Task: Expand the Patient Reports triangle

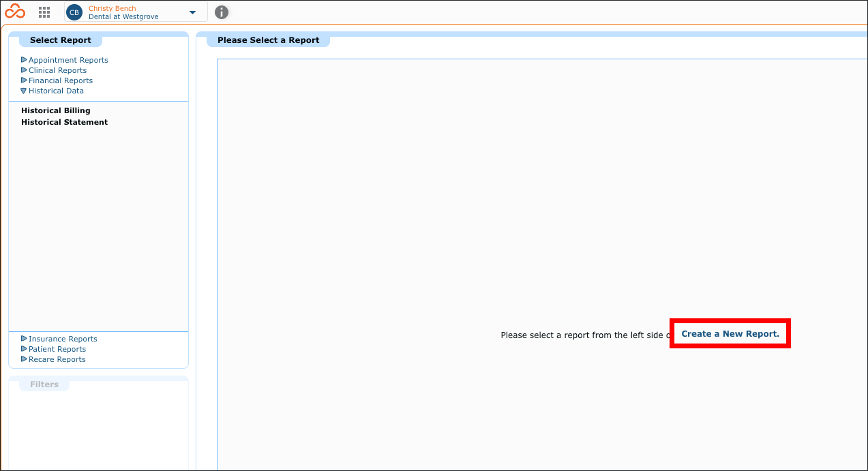Action: point(24,349)
